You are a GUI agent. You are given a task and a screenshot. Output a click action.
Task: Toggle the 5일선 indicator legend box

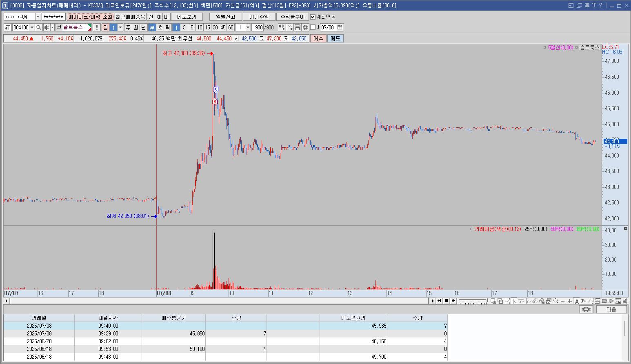544,47
